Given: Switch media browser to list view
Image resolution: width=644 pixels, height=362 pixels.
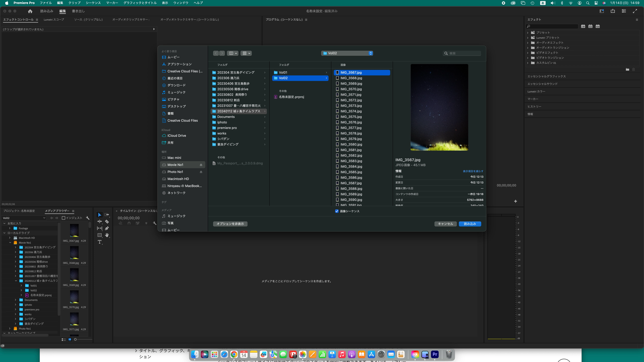Looking at the screenshot, I should [64, 340].
